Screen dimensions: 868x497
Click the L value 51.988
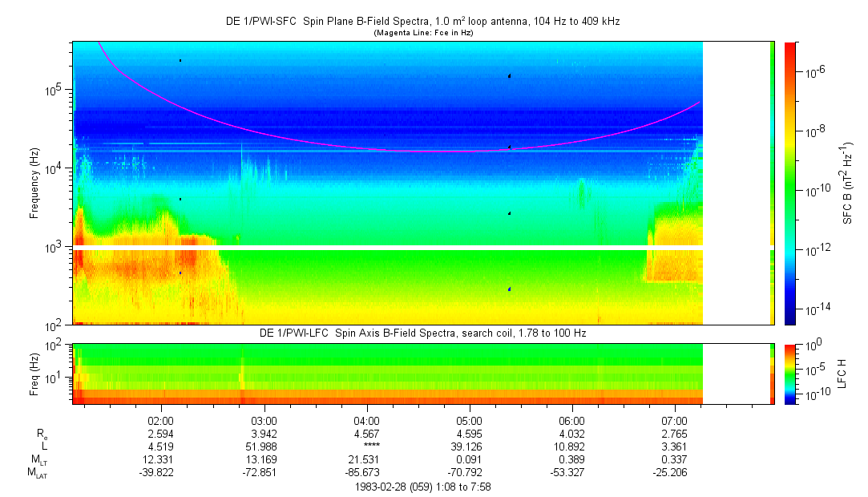coord(264,446)
